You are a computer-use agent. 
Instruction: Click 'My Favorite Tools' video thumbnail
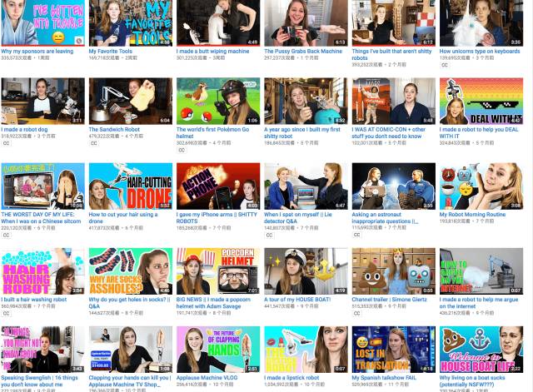pyautogui.click(x=131, y=23)
